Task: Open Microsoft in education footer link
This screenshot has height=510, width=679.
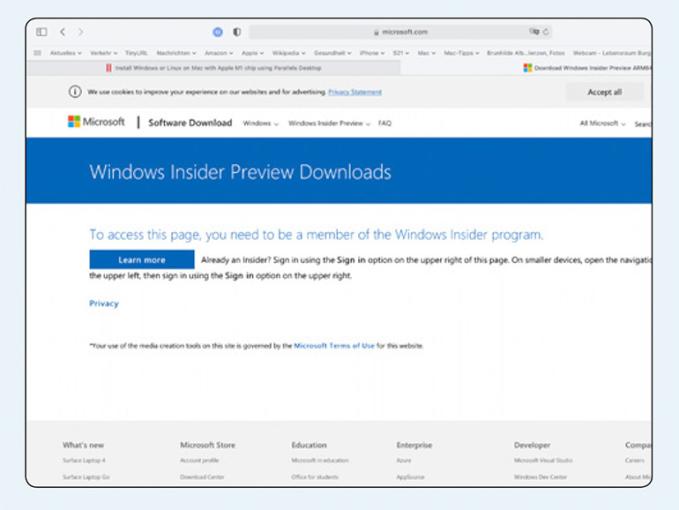Action: 320,460
